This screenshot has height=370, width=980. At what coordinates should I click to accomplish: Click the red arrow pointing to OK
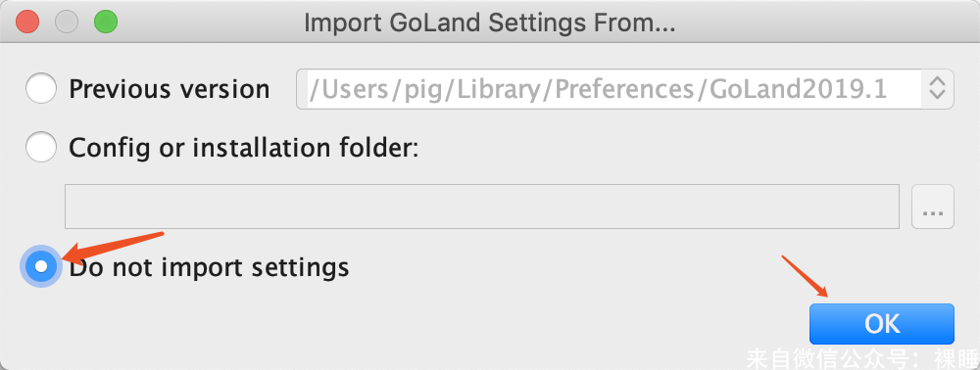pos(805,276)
